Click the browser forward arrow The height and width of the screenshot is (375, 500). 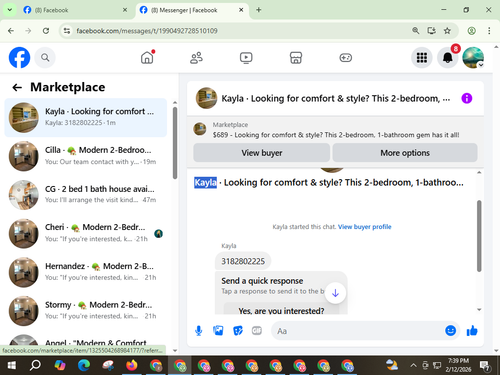coord(28,31)
